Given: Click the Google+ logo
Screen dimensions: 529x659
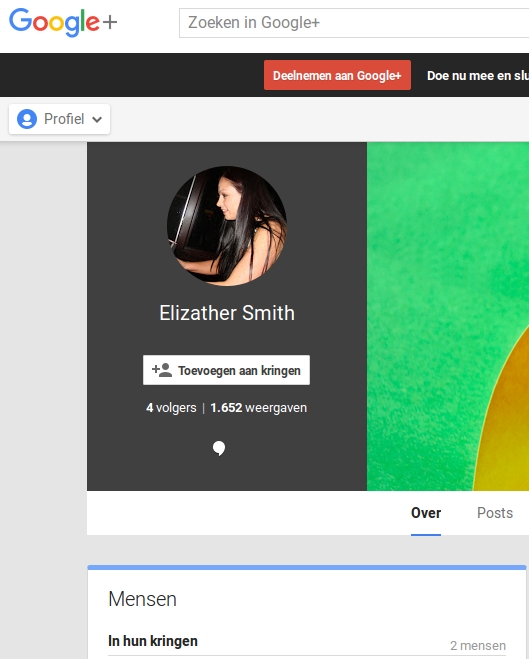Looking at the screenshot, I should [63, 22].
